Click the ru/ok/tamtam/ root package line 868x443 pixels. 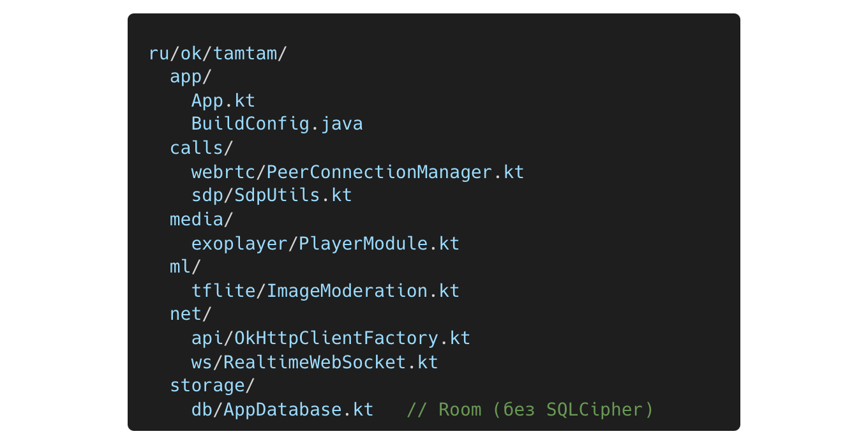(x=218, y=53)
